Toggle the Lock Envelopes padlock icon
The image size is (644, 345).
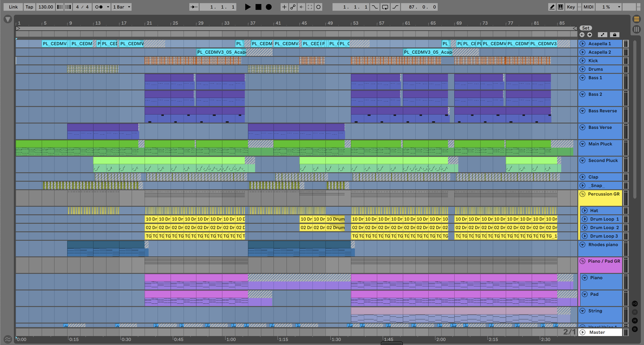614,35
